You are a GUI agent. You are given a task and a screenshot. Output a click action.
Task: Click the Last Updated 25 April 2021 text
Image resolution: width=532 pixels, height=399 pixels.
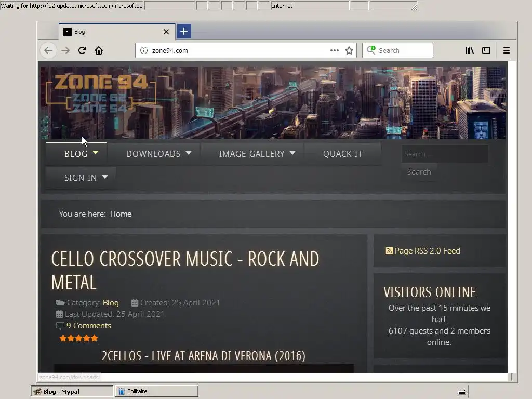tap(114, 314)
